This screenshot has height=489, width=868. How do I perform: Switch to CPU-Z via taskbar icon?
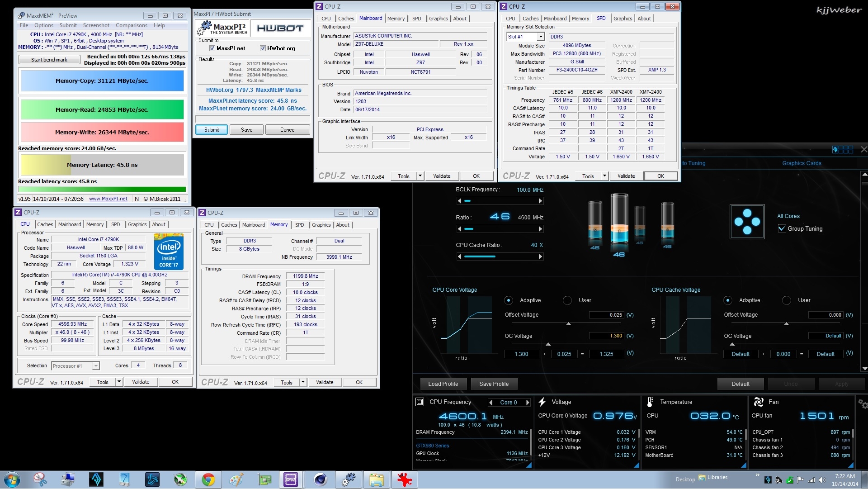click(x=291, y=480)
